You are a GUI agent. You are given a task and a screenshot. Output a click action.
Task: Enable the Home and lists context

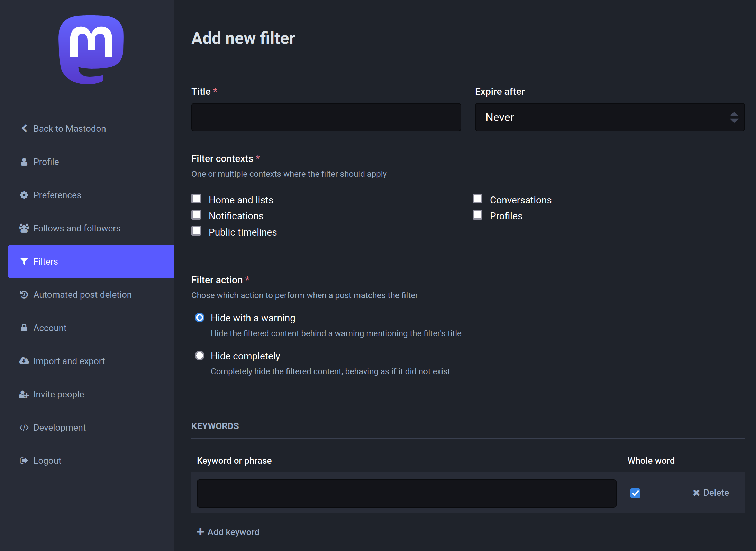(197, 198)
